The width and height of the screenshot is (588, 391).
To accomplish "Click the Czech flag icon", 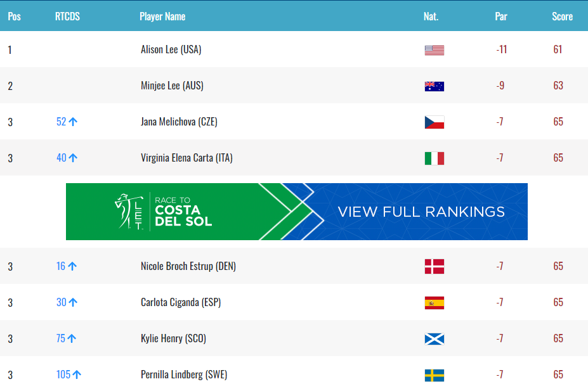I will (x=434, y=122).
